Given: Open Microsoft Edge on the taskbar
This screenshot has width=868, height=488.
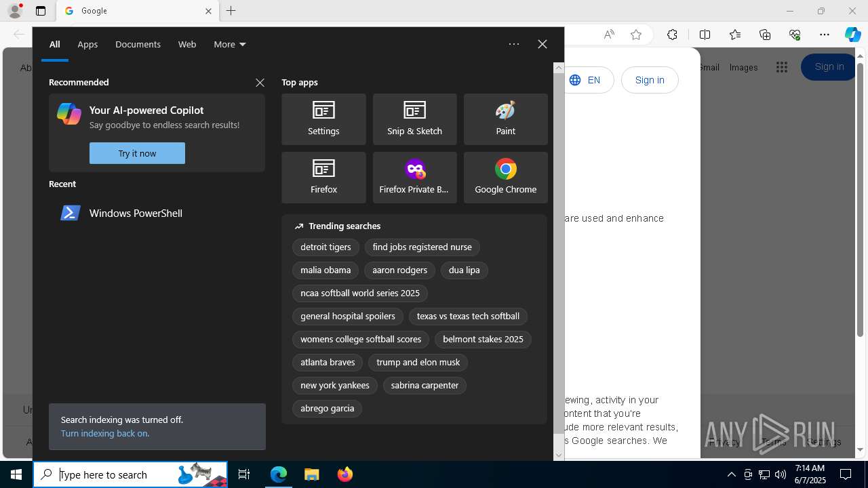Looking at the screenshot, I should (279, 474).
